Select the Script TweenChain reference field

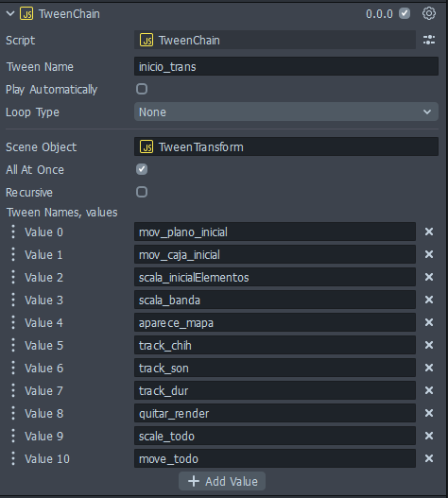[x=275, y=40]
